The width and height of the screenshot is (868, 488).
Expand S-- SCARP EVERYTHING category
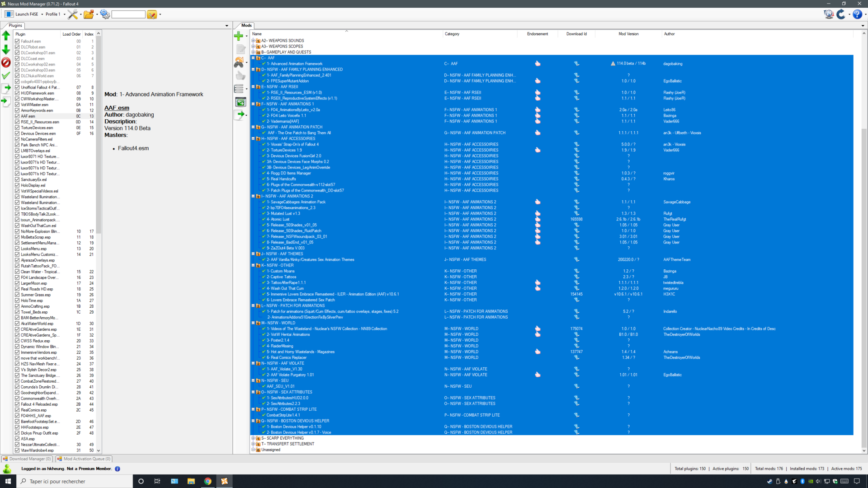[x=253, y=438]
